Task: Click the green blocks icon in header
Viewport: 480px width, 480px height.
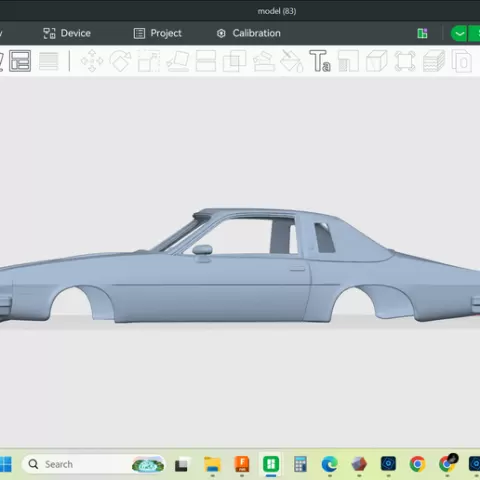Action: pos(422,33)
